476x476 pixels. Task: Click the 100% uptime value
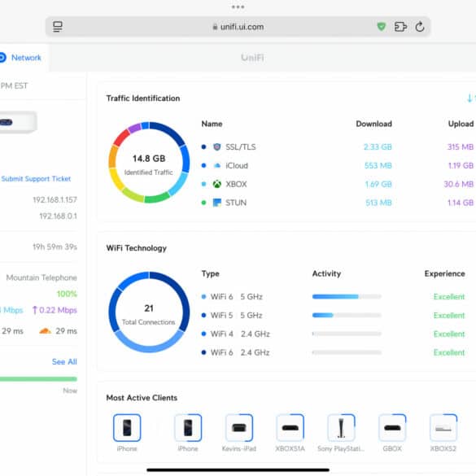(67, 294)
